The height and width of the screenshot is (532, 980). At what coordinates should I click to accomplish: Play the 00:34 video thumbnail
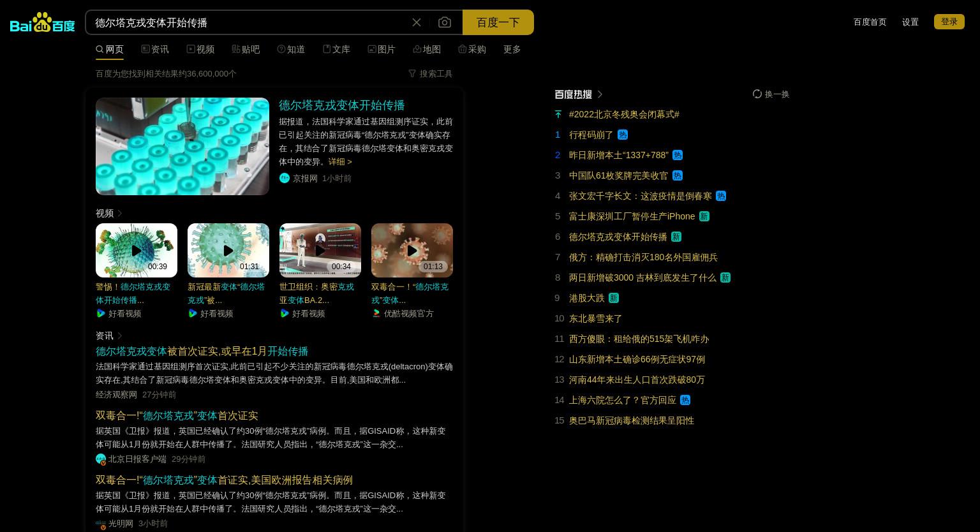point(320,250)
